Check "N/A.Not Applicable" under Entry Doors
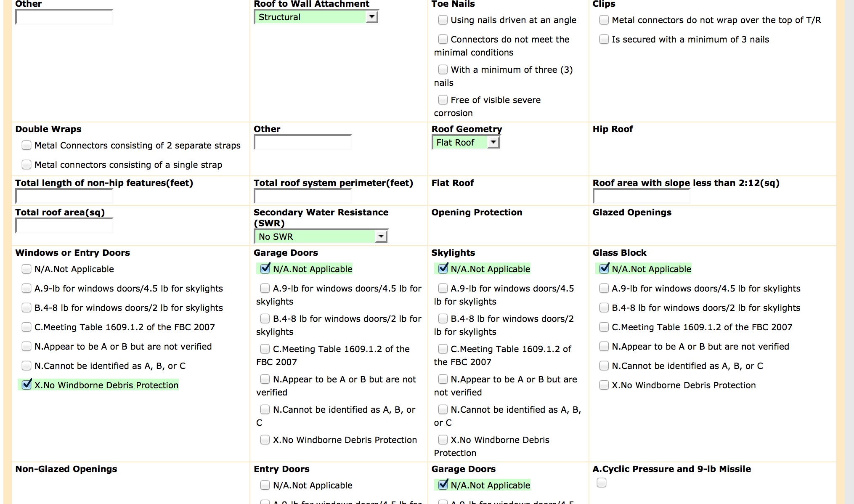 265,485
